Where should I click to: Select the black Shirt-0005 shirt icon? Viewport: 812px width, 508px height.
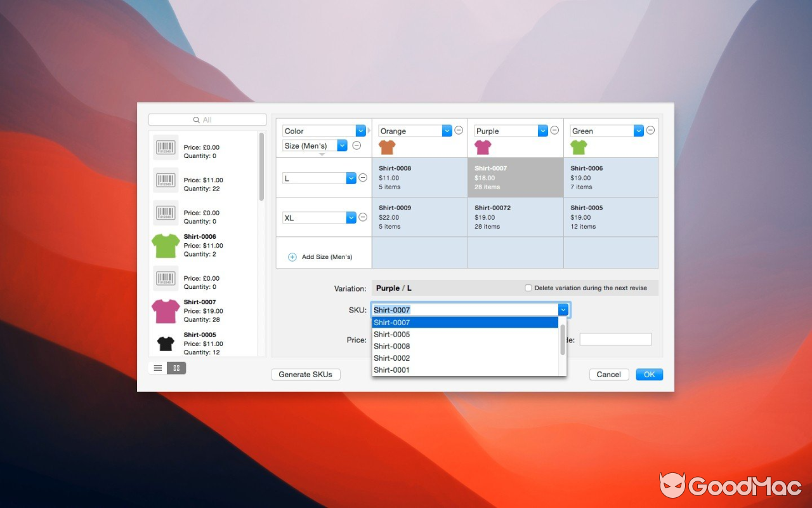165,343
